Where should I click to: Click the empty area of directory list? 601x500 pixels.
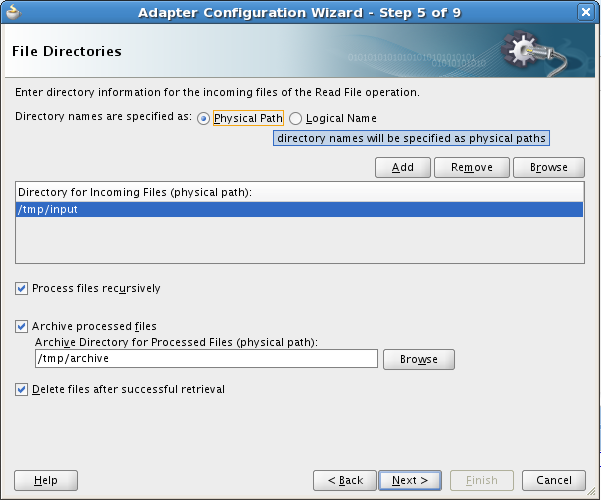click(x=299, y=240)
